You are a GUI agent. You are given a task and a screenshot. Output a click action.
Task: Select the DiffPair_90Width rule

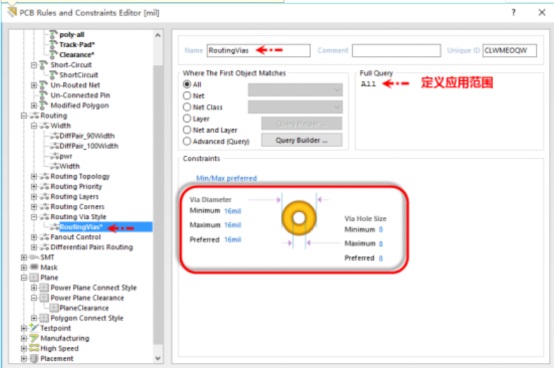(87, 136)
